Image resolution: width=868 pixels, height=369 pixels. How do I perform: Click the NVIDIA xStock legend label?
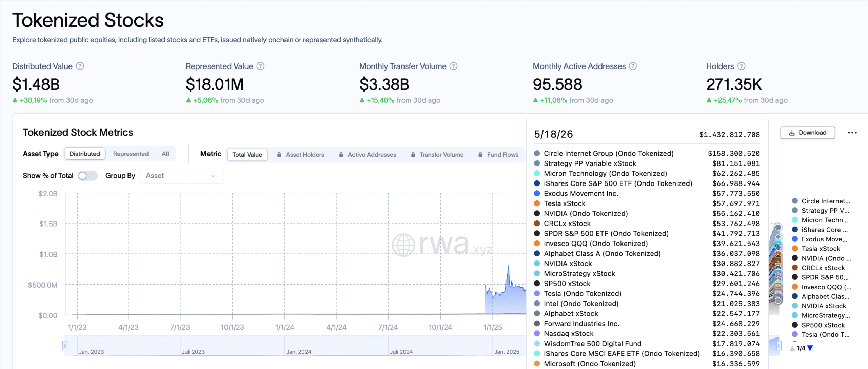[x=824, y=306]
